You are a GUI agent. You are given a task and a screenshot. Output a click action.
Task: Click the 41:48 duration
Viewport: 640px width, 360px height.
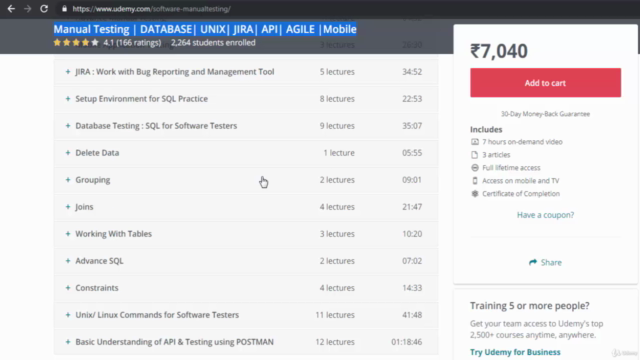412,315
